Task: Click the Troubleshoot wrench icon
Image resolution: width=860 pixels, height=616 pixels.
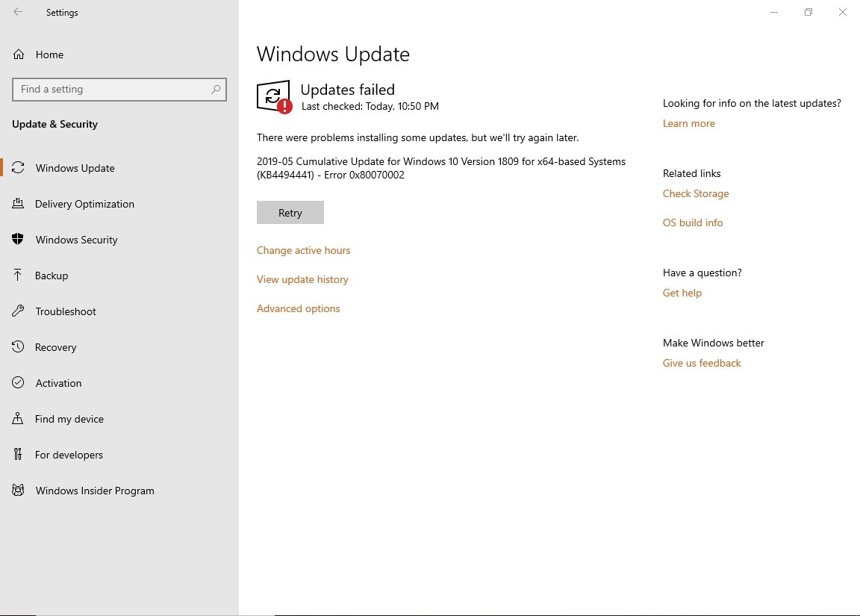Action: point(18,311)
